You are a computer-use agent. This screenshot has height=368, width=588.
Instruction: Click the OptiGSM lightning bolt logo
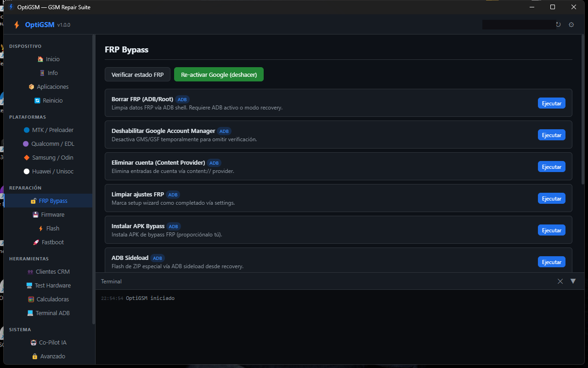click(x=17, y=25)
